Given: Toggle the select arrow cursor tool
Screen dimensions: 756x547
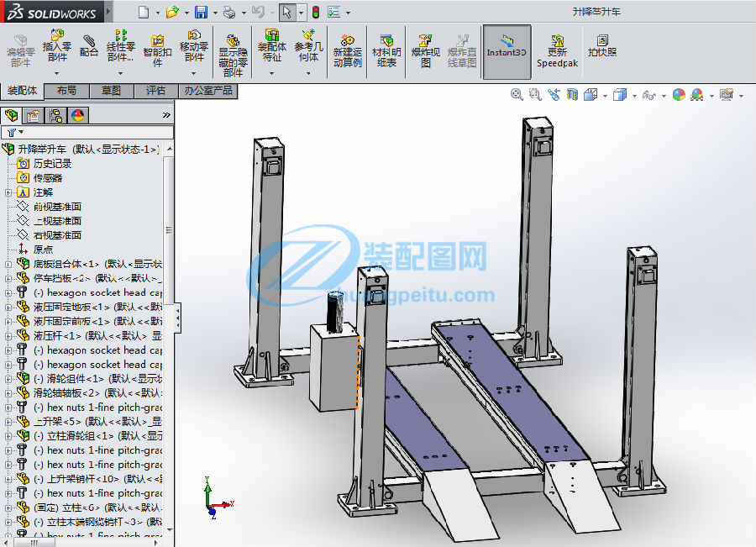Looking at the screenshot, I should click(x=287, y=13).
